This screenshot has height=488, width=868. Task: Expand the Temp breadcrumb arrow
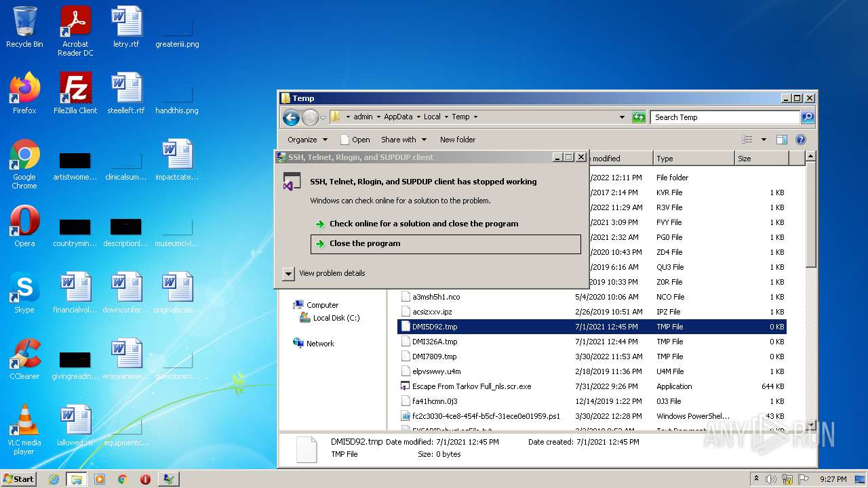(475, 117)
